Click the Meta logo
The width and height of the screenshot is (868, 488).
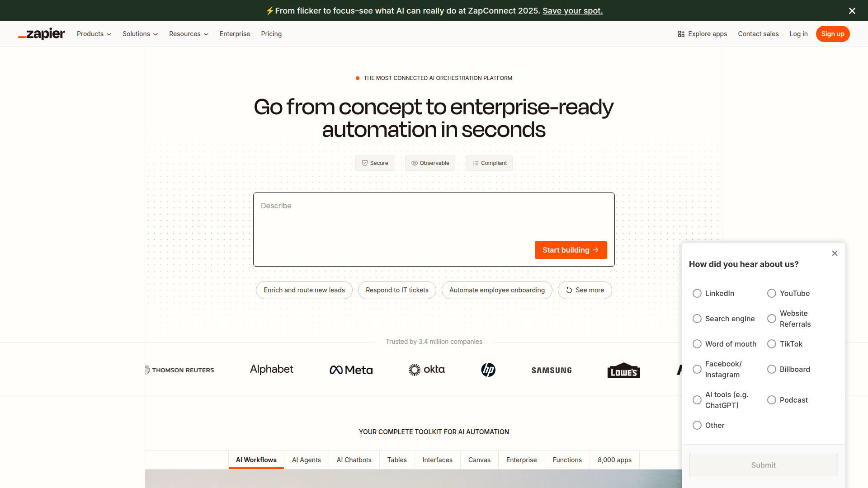[x=351, y=370]
